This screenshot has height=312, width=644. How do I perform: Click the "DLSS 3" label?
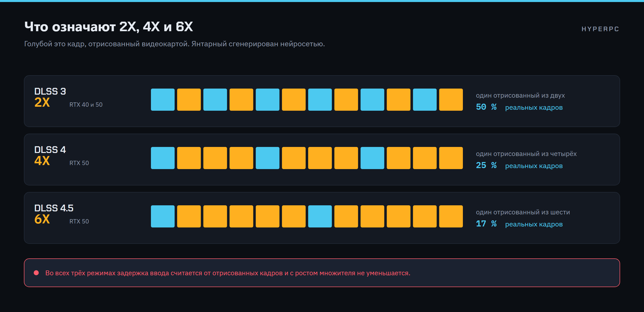(50, 91)
